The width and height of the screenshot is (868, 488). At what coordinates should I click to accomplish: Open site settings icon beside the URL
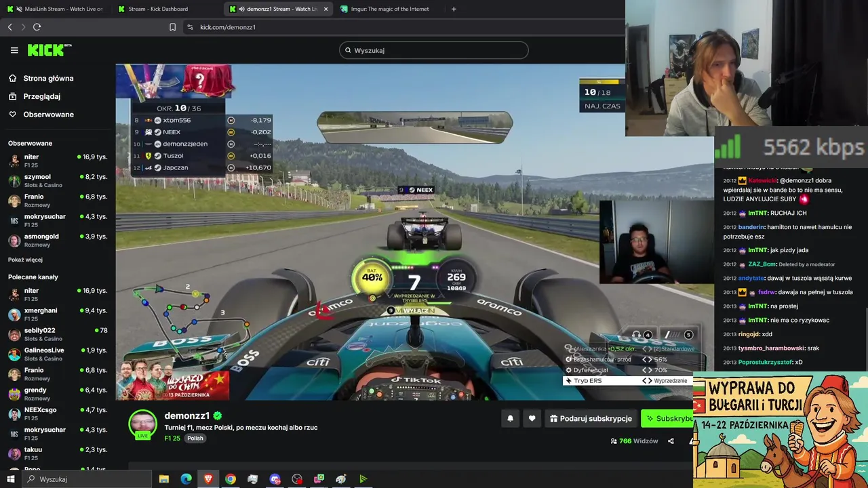(x=190, y=27)
